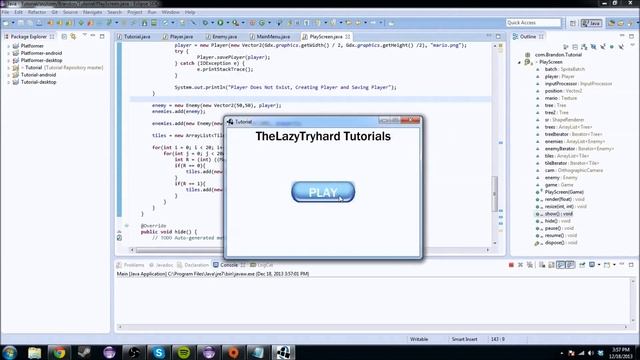Terminate the running console process
This screenshot has width=640, height=360.
(511, 265)
